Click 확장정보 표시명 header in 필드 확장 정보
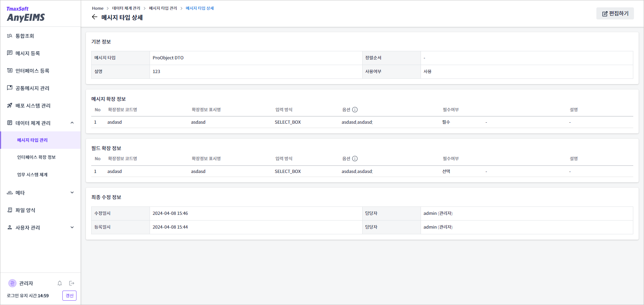Image resolution: width=644 pixels, height=305 pixels. (206, 159)
